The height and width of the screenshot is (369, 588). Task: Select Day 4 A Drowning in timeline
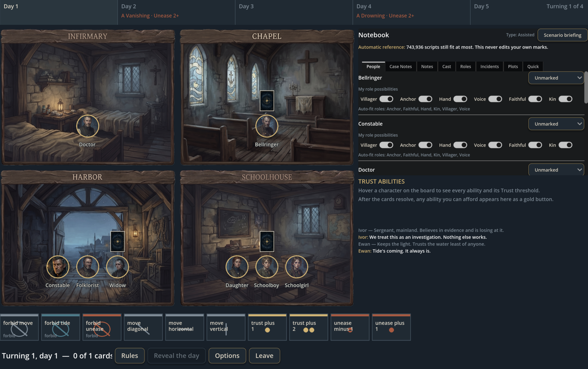click(x=411, y=12)
